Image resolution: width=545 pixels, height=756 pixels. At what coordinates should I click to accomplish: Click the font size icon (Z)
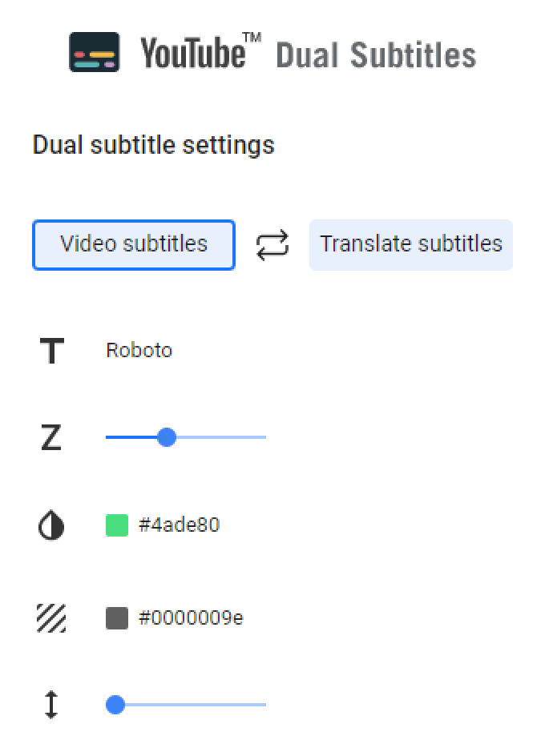click(x=50, y=437)
